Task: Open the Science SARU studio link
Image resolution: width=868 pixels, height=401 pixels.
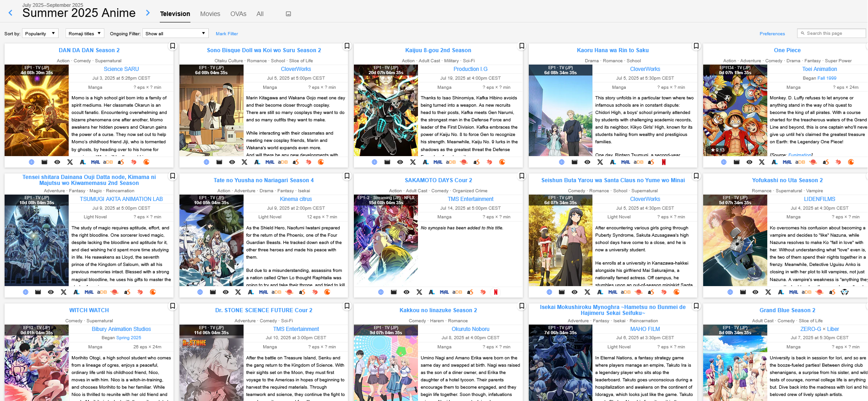Action: click(121, 69)
